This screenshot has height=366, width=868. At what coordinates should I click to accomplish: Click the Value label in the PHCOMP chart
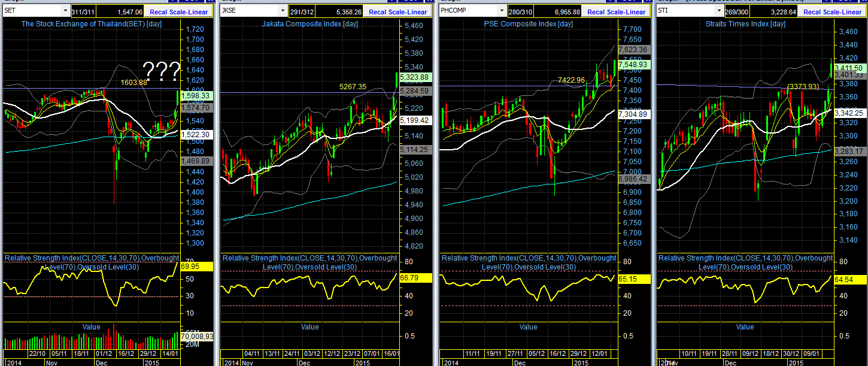528,326
